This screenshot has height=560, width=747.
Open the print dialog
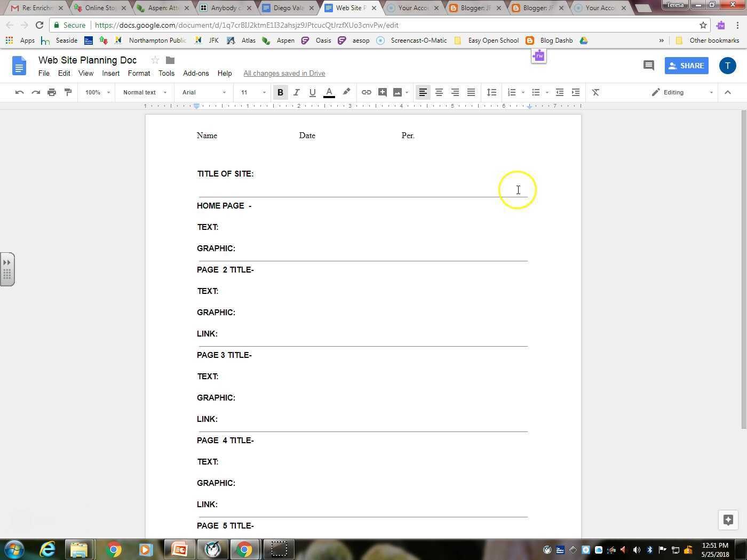[x=52, y=92]
